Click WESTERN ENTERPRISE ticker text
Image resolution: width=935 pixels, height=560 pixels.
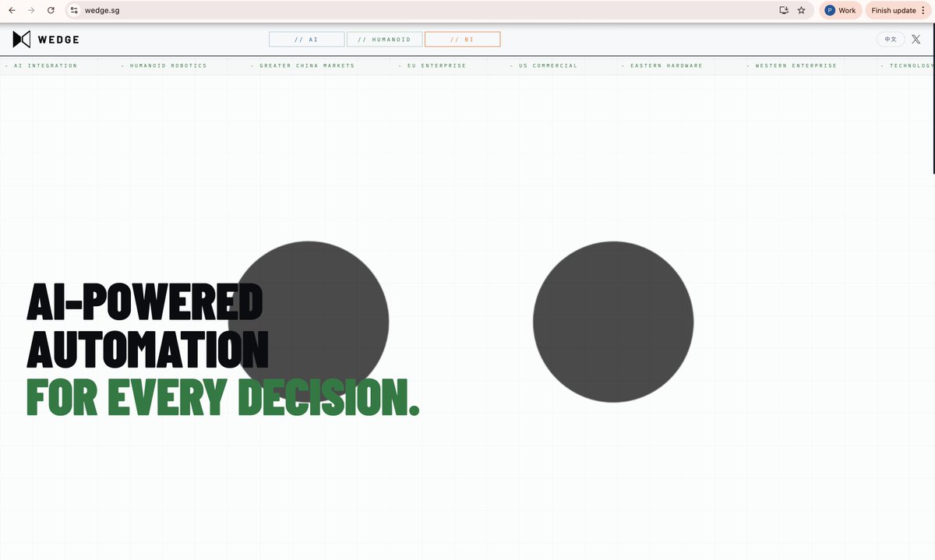pyautogui.click(x=796, y=65)
